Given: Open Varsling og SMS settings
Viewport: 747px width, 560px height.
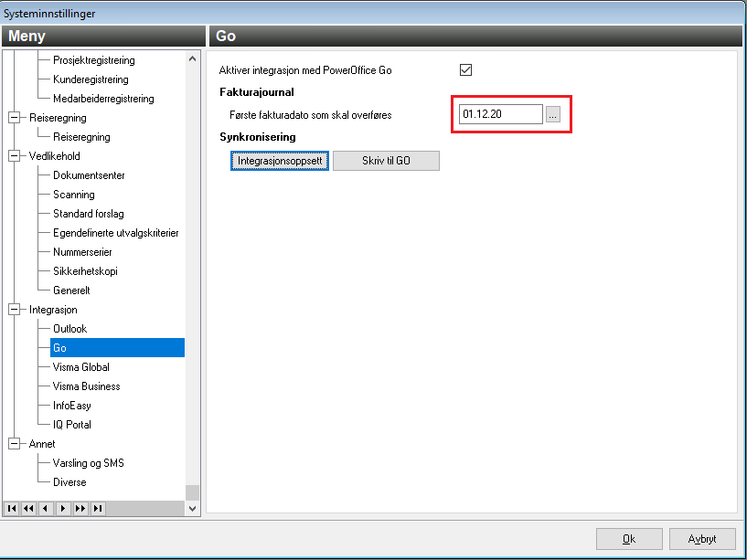Looking at the screenshot, I should pyautogui.click(x=88, y=463).
